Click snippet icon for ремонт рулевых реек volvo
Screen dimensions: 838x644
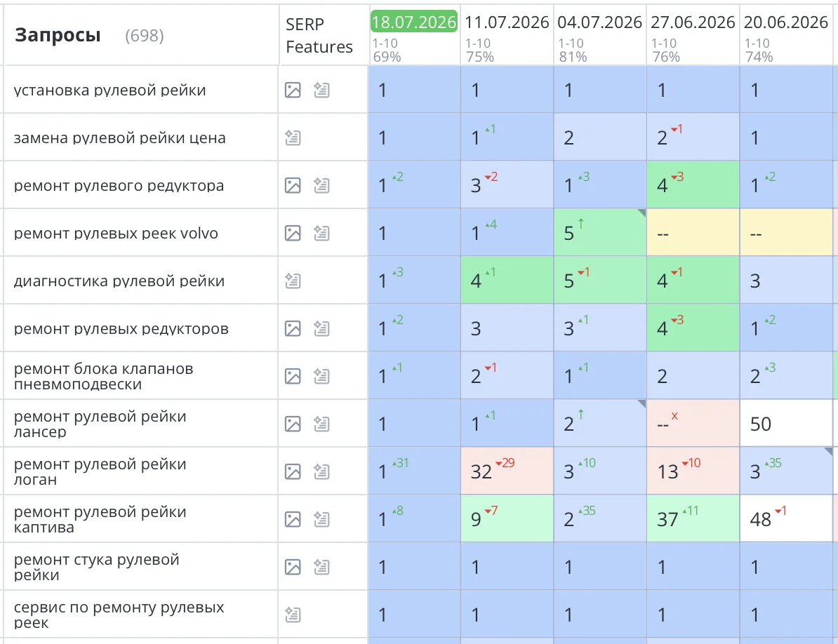[x=321, y=233]
